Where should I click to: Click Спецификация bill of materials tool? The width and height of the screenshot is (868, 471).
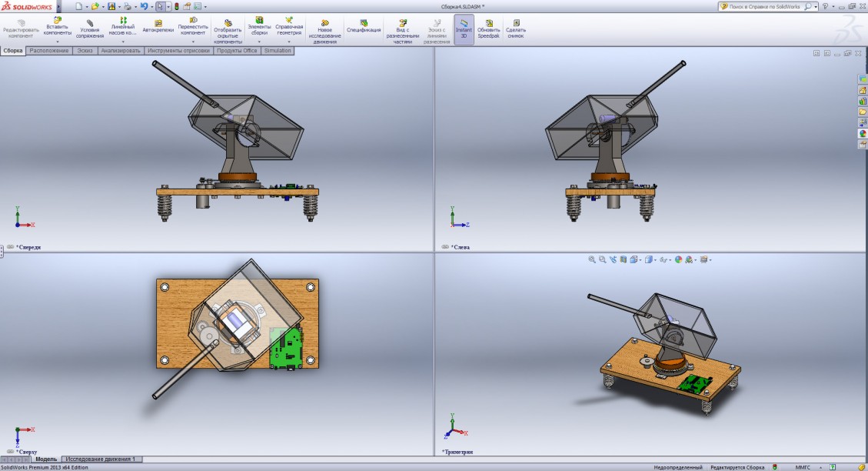click(x=364, y=26)
